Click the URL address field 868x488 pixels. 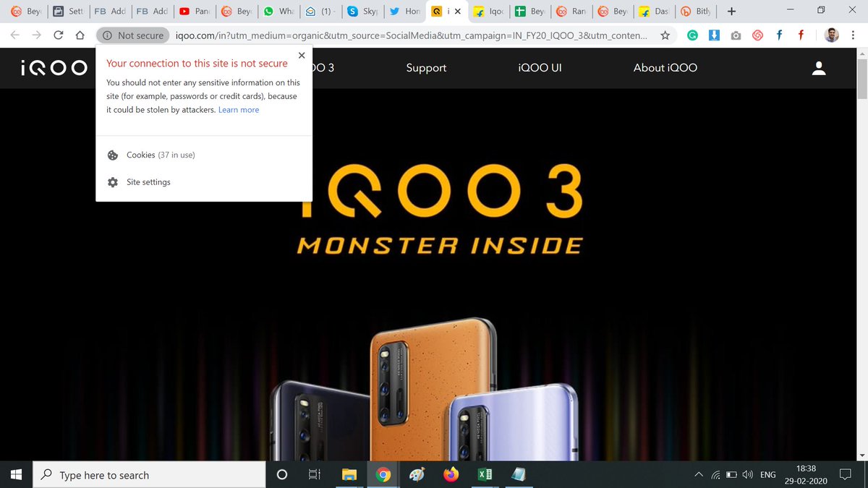point(412,35)
